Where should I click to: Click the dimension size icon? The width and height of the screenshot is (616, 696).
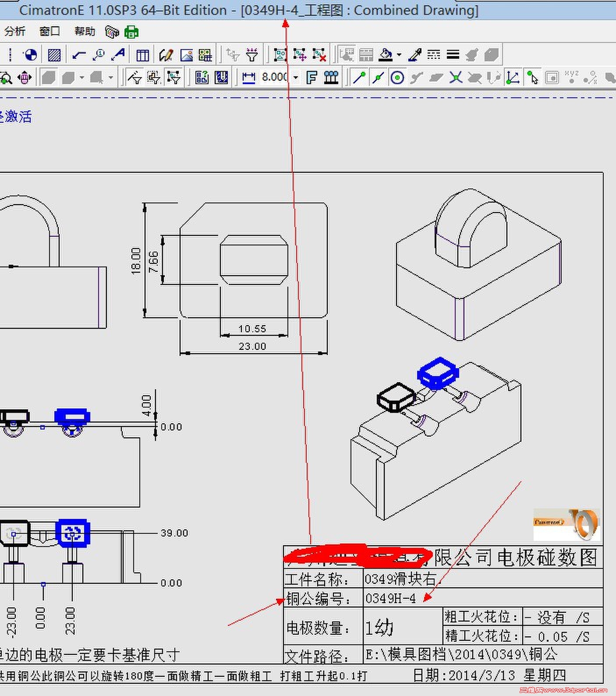point(249,78)
